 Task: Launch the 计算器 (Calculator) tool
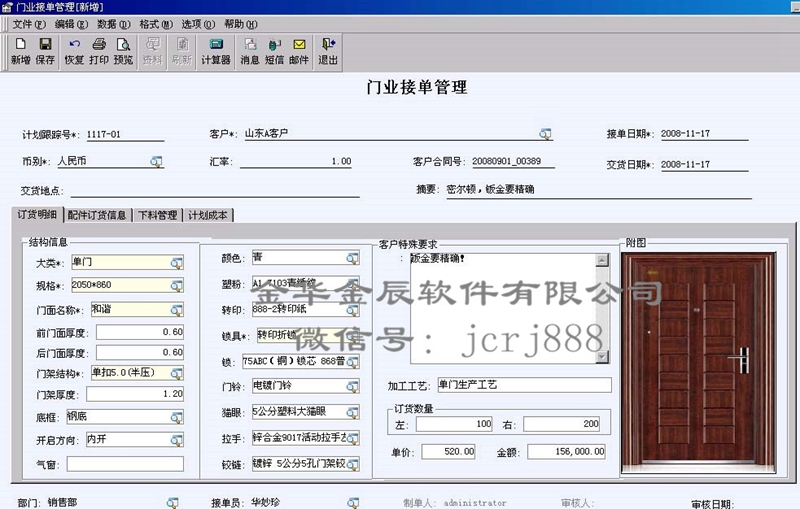215,51
